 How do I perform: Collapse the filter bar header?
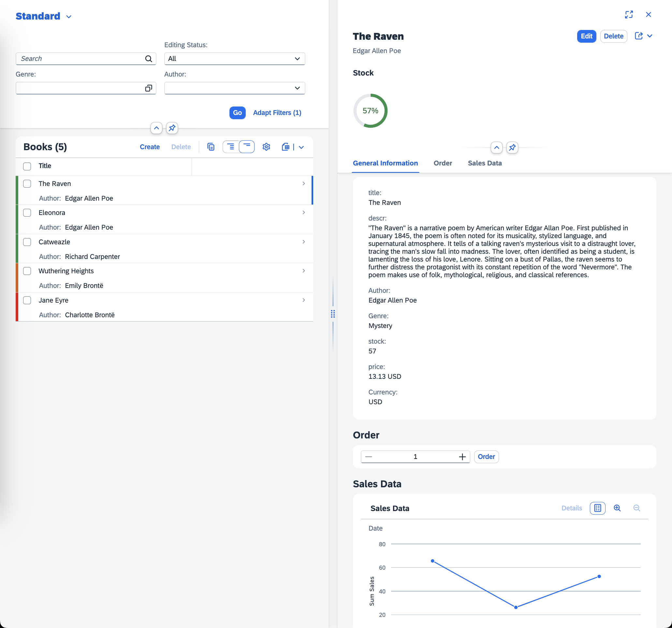coord(156,128)
